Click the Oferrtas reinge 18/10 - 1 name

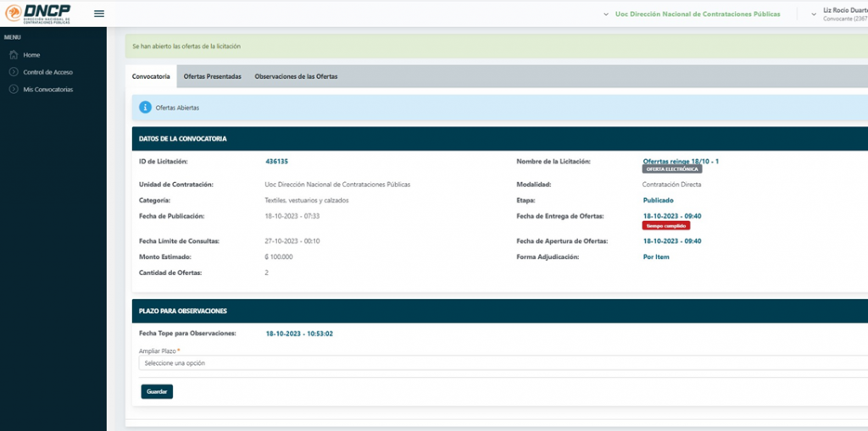coord(681,162)
